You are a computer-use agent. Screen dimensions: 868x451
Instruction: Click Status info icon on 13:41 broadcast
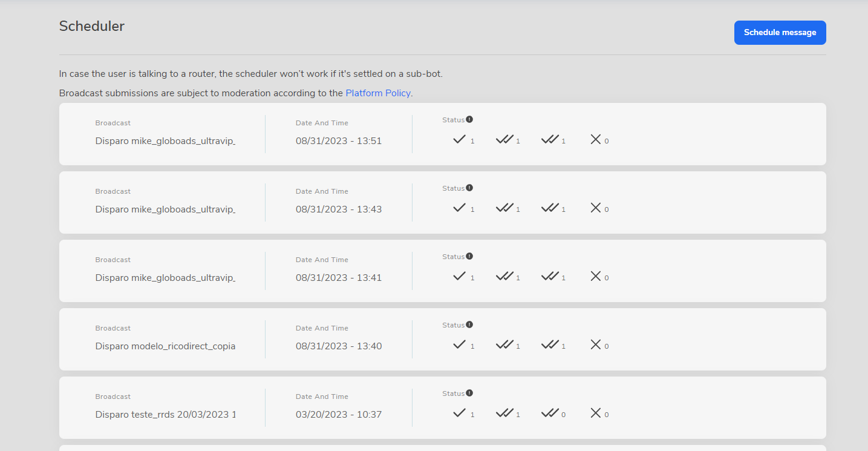tap(469, 256)
